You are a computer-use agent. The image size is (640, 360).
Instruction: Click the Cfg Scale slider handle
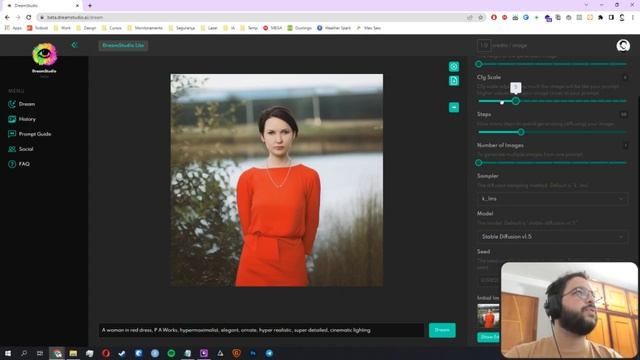pos(516,101)
